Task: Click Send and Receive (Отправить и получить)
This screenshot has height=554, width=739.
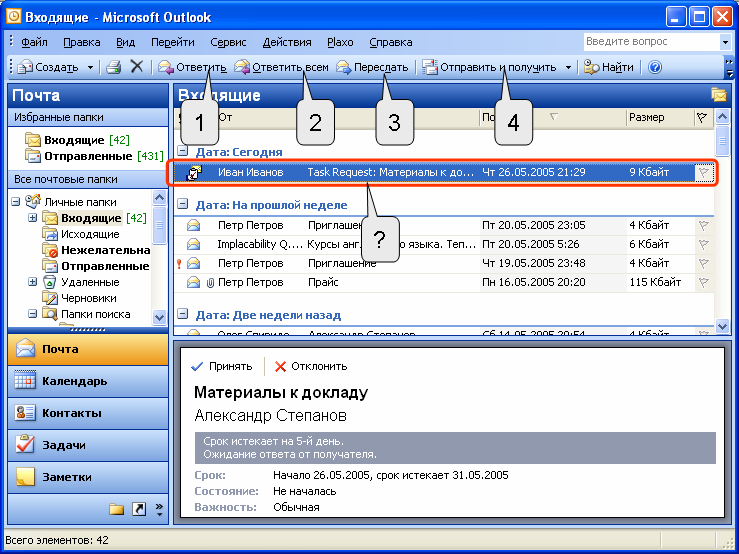Action: click(490, 67)
